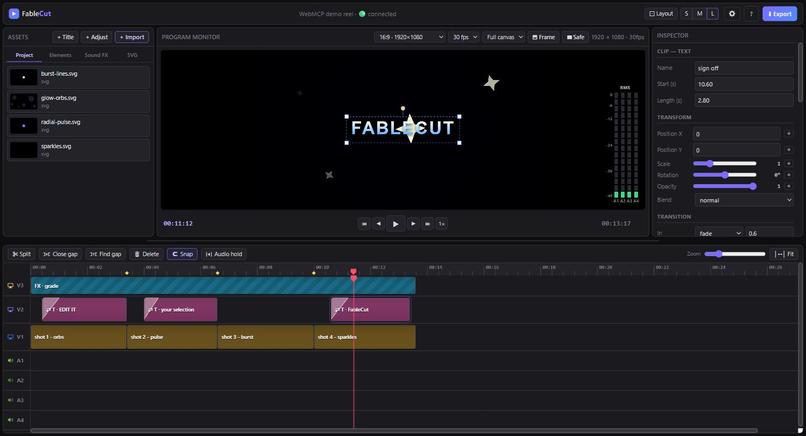This screenshot has height=436, width=806.
Task: Adjust the Rotation slider
Action: [725, 175]
